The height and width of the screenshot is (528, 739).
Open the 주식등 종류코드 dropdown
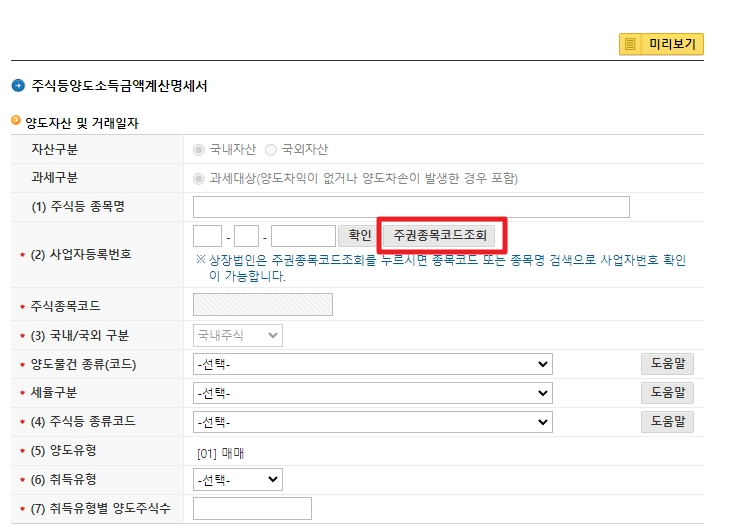pos(372,422)
